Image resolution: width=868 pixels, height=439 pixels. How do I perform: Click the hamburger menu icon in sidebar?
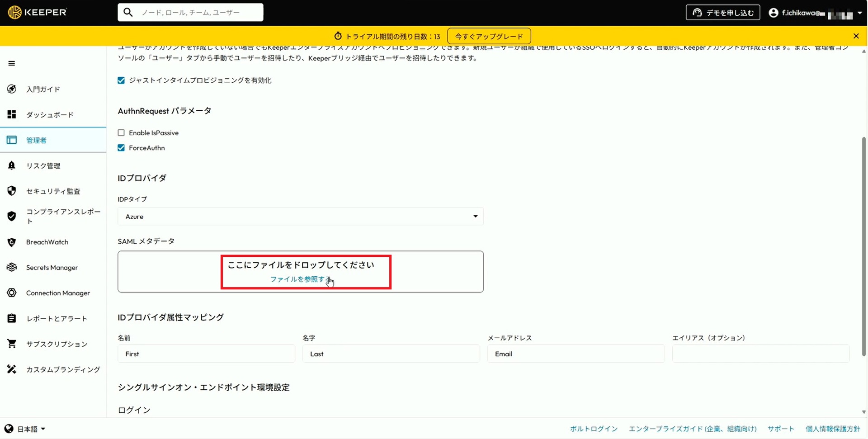pyautogui.click(x=12, y=63)
